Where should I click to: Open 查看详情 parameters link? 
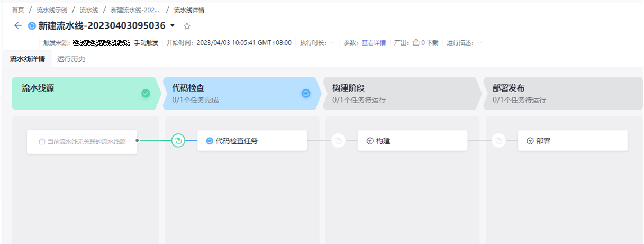pos(374,43)
